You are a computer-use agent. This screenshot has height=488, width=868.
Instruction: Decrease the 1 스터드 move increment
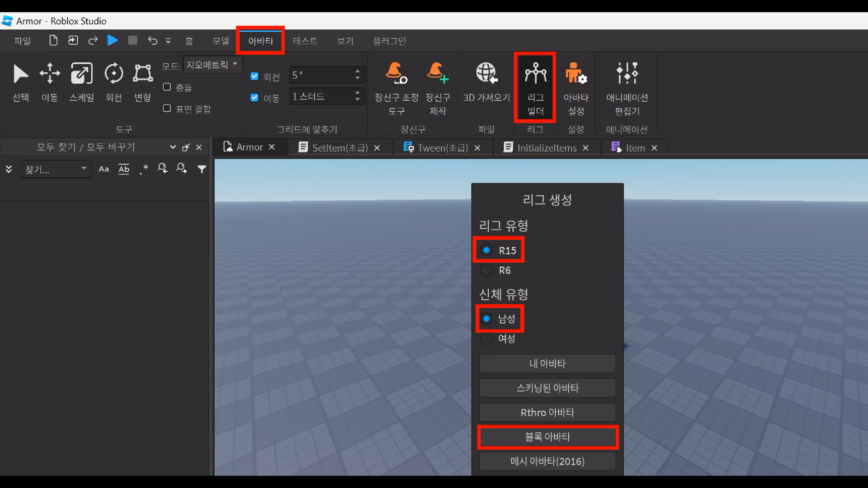click(x=357, y=99)
